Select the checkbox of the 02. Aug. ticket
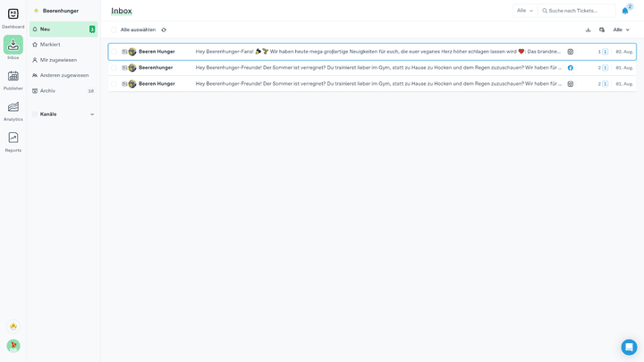This screenshot has width=644, height=362. (x=114, y=52)
